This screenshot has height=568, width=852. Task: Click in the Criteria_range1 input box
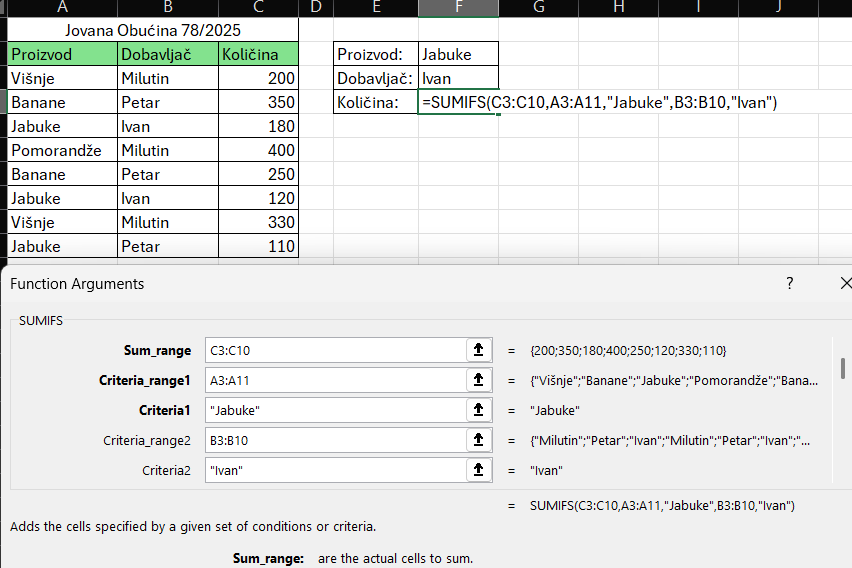(x=335, y=380)
